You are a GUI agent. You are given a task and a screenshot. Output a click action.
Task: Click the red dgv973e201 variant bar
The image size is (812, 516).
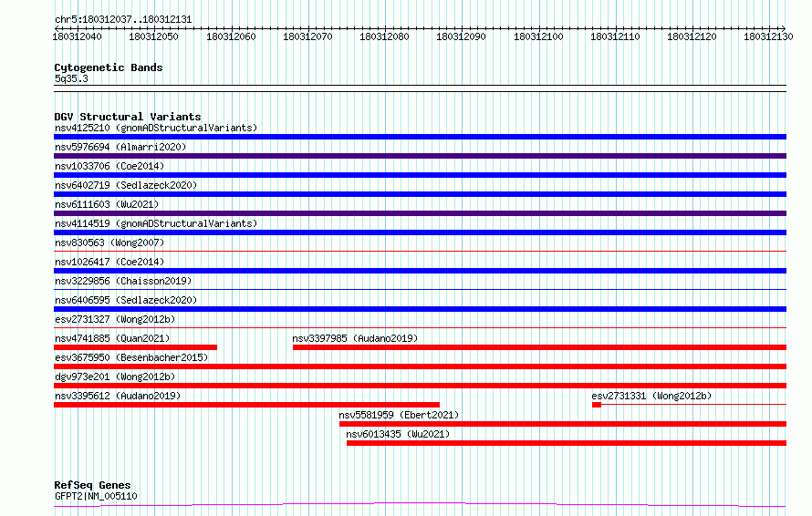click(x=420, y=386)
